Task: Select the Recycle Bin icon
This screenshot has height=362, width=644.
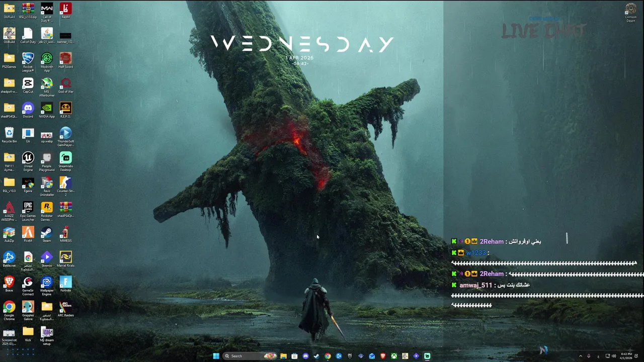Action: (9, 135)
